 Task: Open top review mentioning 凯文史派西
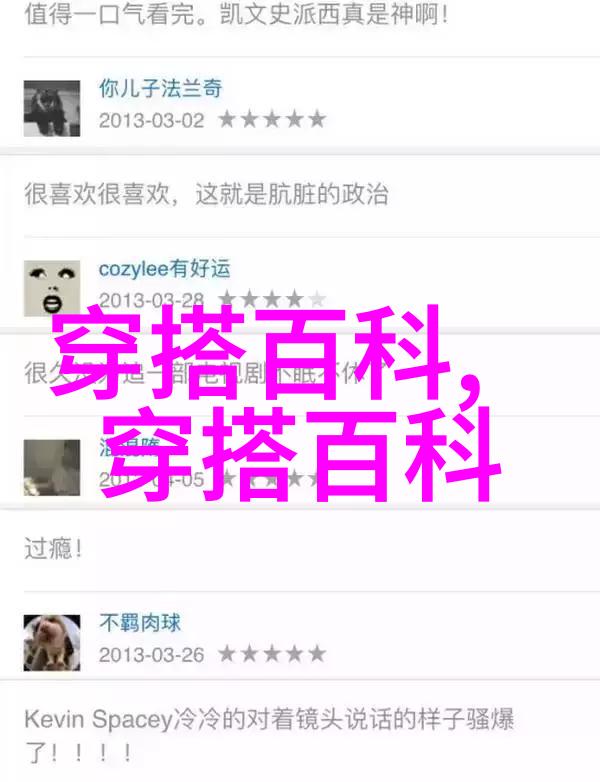(236, 14)
